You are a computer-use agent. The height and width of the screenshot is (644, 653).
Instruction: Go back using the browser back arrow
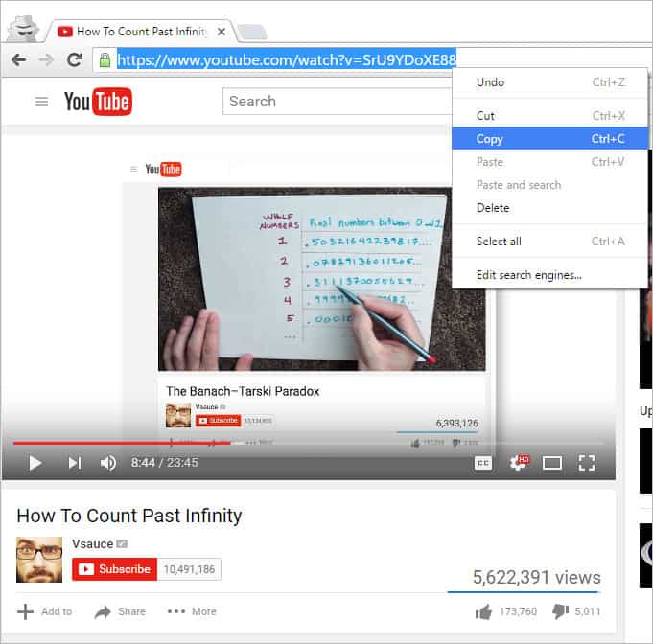18,59
